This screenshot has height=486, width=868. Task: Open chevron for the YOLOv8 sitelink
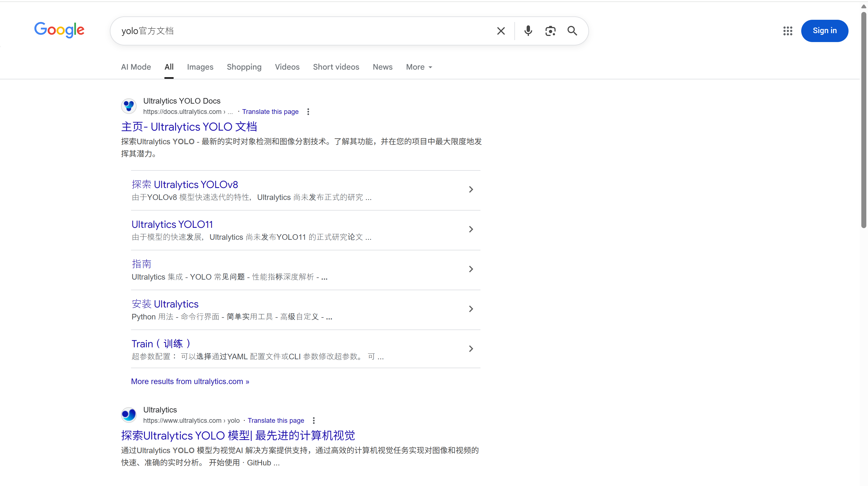coord(471,190)
